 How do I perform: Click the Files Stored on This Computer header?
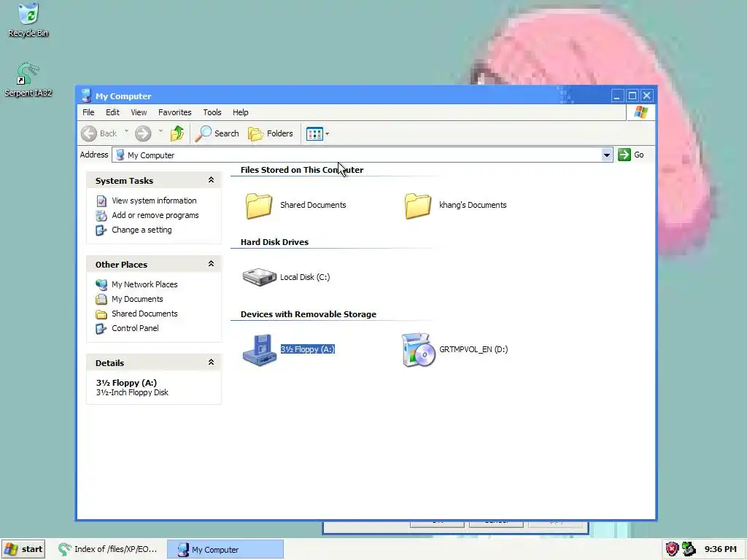(x=302, y=170)
